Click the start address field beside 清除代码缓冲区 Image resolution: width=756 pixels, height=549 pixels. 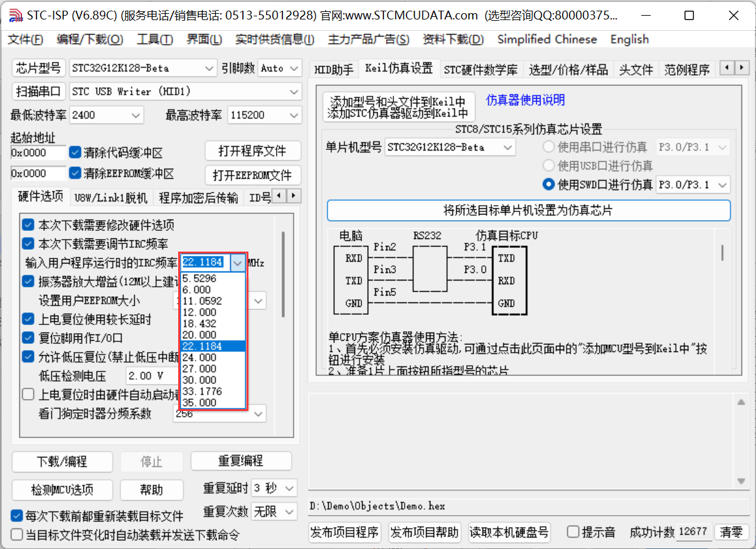tap(38, 152)
